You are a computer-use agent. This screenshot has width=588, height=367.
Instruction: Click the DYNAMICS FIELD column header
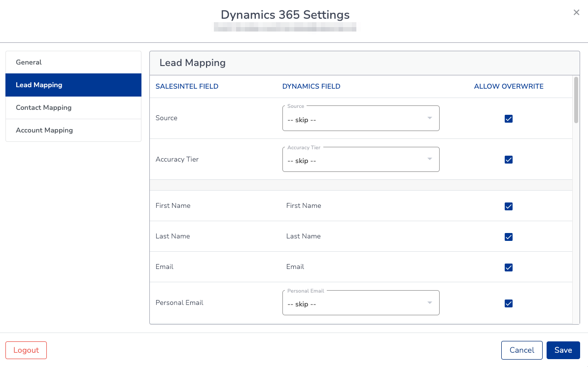pos(311,86)
